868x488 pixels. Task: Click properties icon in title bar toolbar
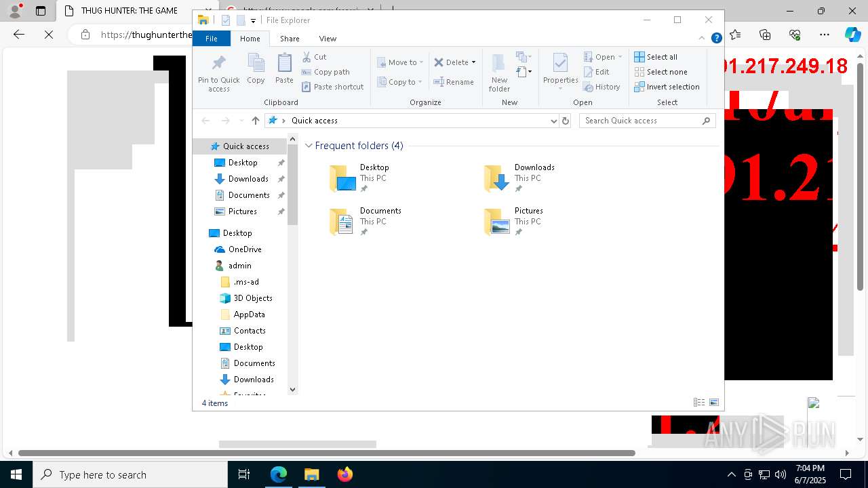click(x=226, y=20)
